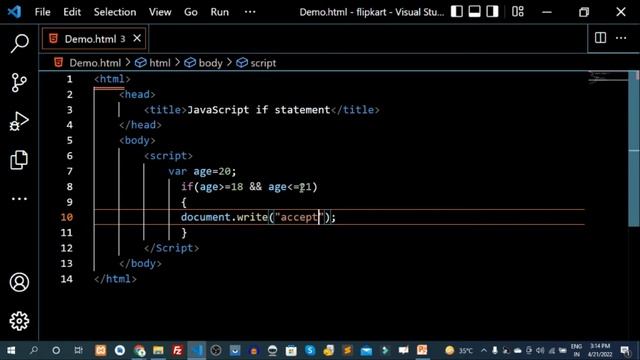
Task: Click the opening <html> tag text
Action: pos(112,79)
